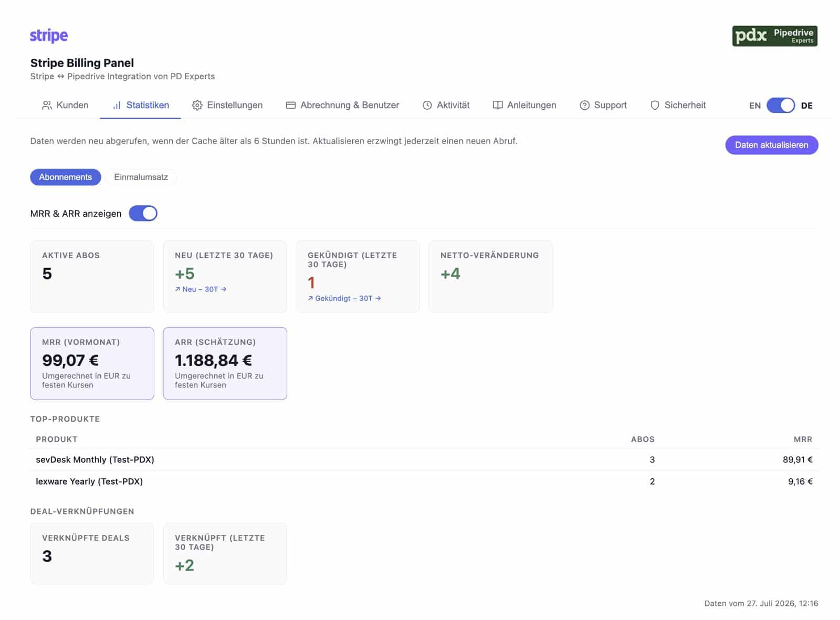Screen dimensions: 840x620
Task: Click the Aktivität clock icon
Action: click(x=427, y=105)
